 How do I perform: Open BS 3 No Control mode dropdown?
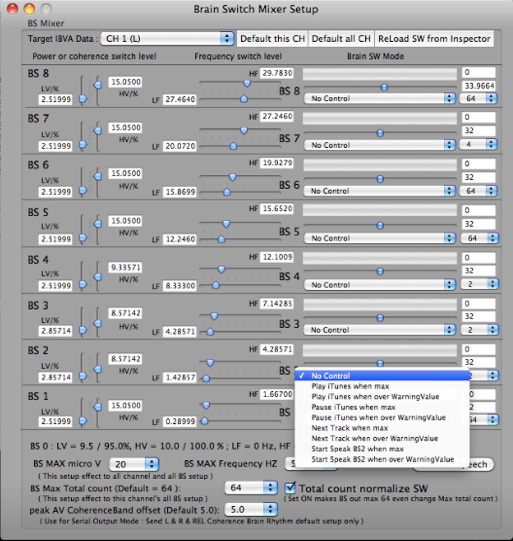point(379,330)
